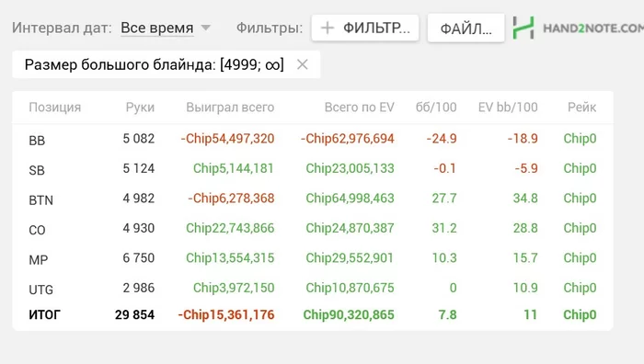Sort by the Руки column header
The image size is (644, 364).
pyautogui.click(x=140, y=108)
